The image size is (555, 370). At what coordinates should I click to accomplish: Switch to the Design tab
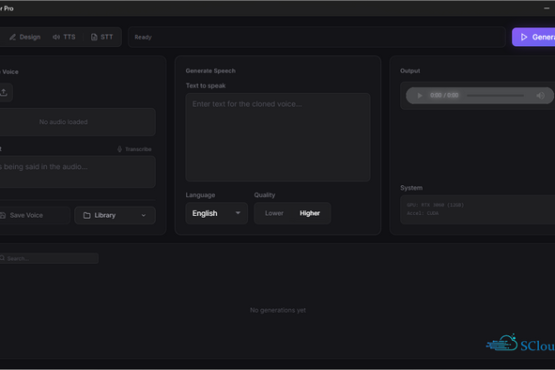(x=25, y=37)
